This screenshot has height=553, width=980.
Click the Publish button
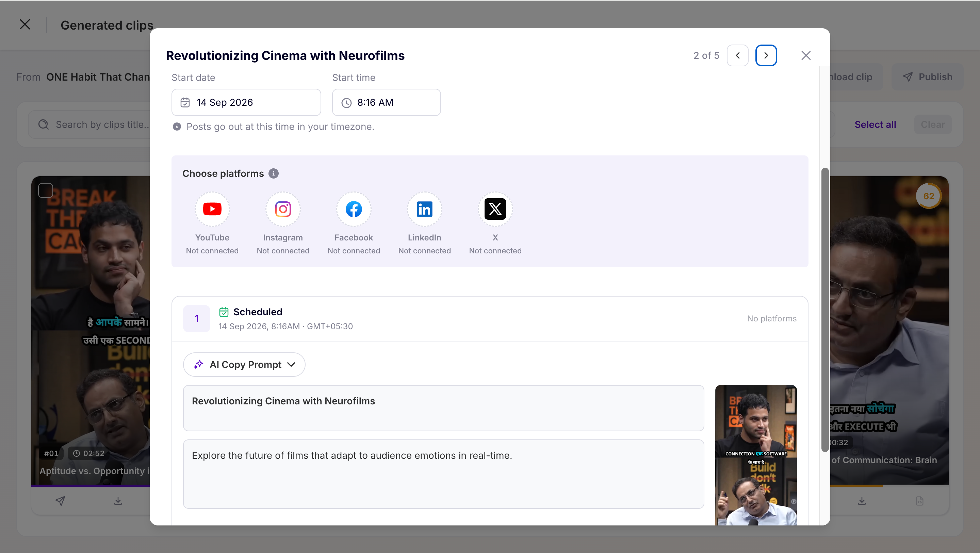(x=928, y=77)
